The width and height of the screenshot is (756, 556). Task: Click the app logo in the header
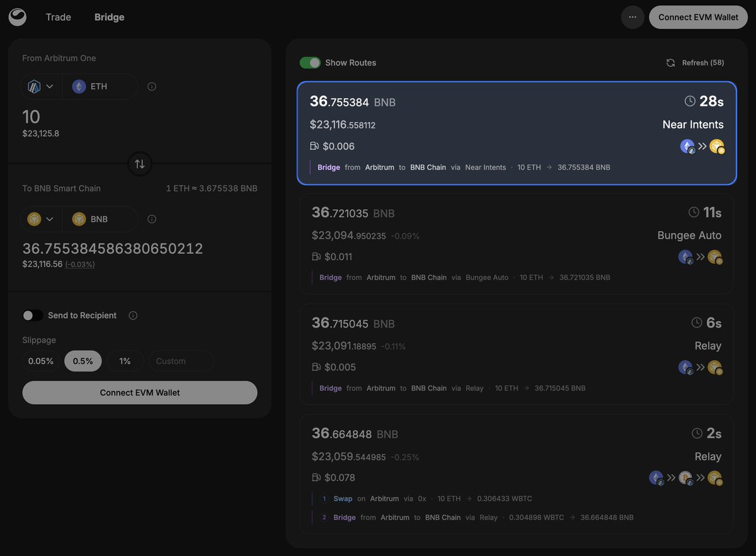18,18
